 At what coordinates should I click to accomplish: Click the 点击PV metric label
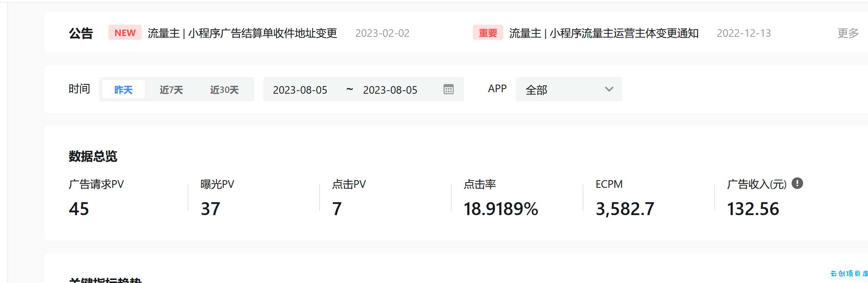point(349,184)
